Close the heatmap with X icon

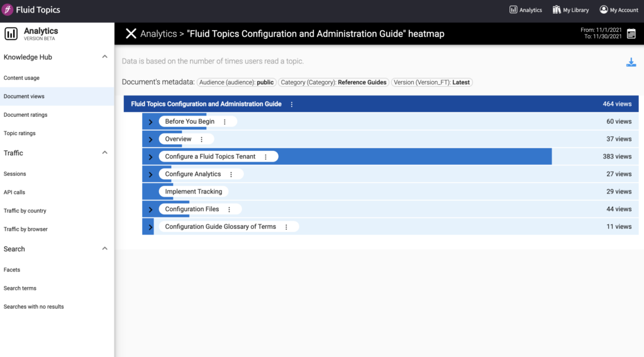(x=131, y=34)
